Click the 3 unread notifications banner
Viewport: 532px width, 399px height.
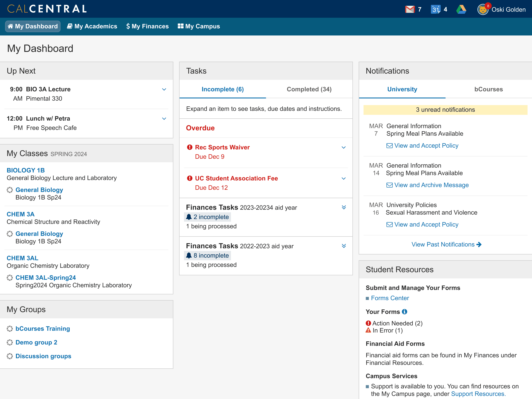[x=445, y=110]
